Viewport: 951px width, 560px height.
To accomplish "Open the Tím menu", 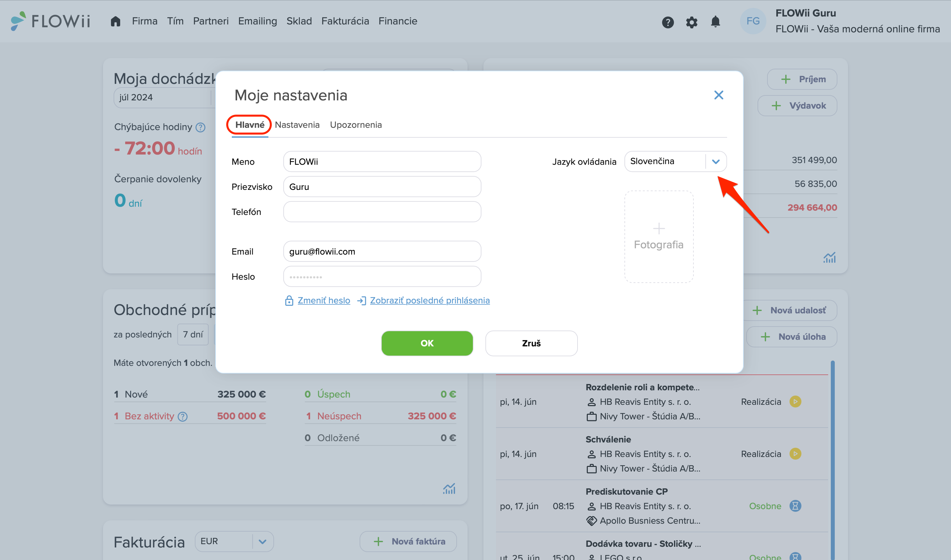I will [175, 21].
